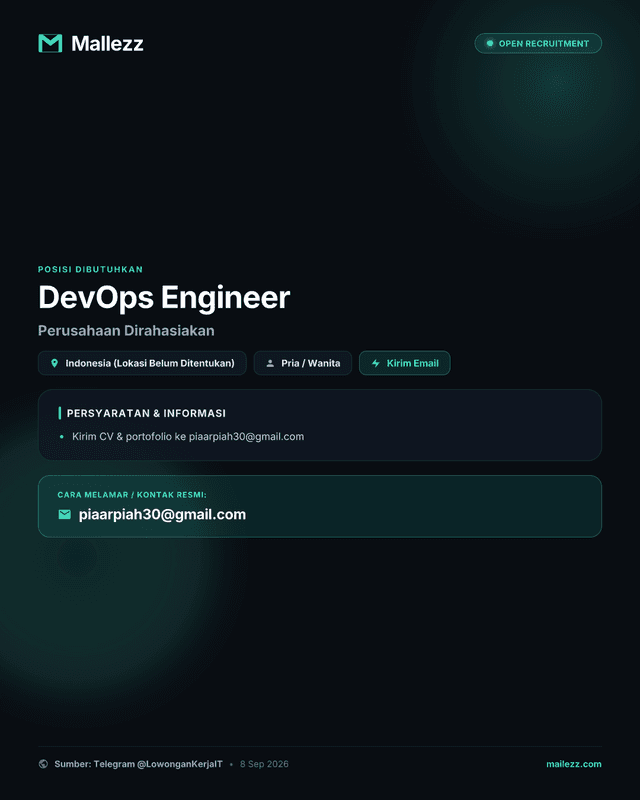Click the green dot in the recruitment badge

pos(489,43)
